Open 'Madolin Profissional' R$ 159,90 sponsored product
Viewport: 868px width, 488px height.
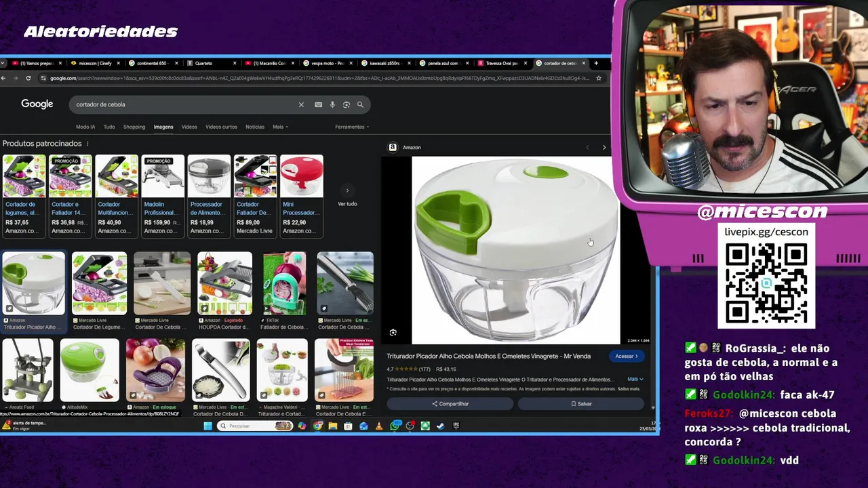click(x=163, y=196)
